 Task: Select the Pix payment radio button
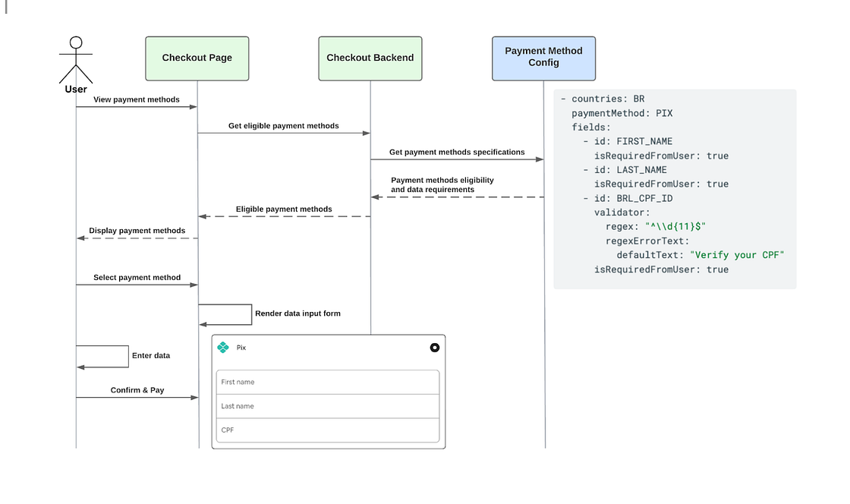(434, 348)
